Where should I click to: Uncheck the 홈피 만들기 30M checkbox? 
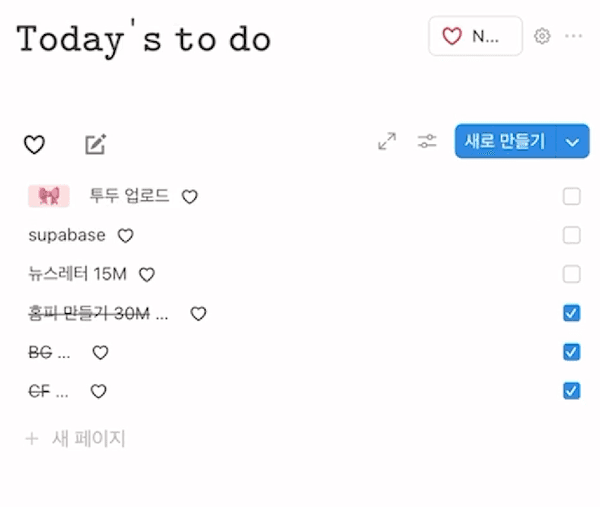[571, 314]
